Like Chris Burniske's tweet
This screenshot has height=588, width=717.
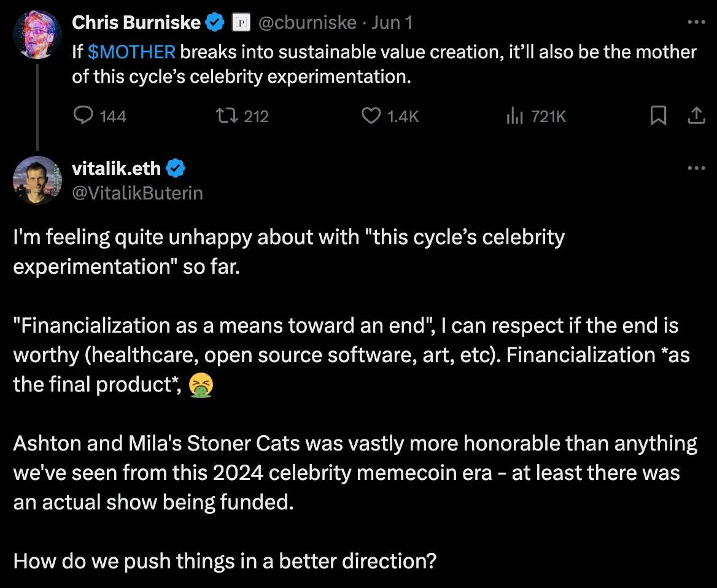(371, 115)
